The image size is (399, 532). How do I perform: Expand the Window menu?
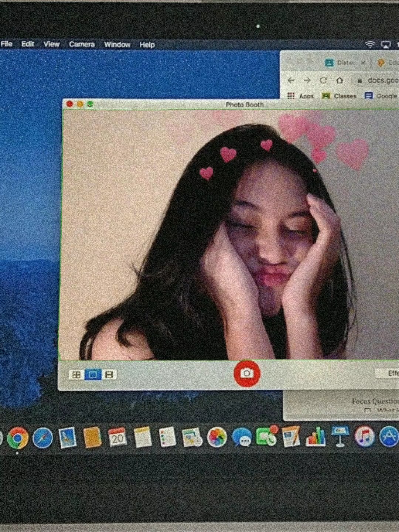[x=117, y=45]
